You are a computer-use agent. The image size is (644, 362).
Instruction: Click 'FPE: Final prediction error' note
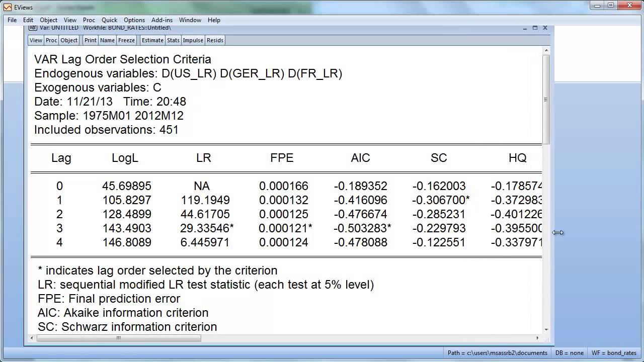click(x=109, y=299)
